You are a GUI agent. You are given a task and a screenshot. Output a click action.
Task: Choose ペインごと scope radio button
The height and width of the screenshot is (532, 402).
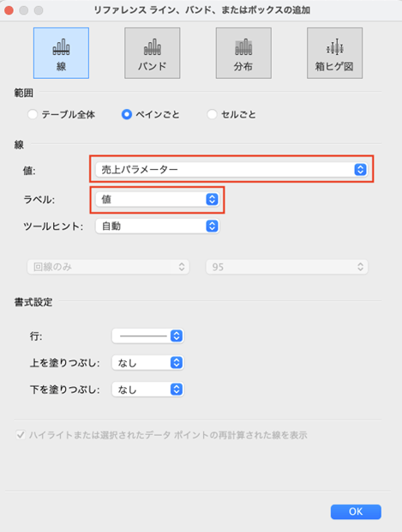127,114
